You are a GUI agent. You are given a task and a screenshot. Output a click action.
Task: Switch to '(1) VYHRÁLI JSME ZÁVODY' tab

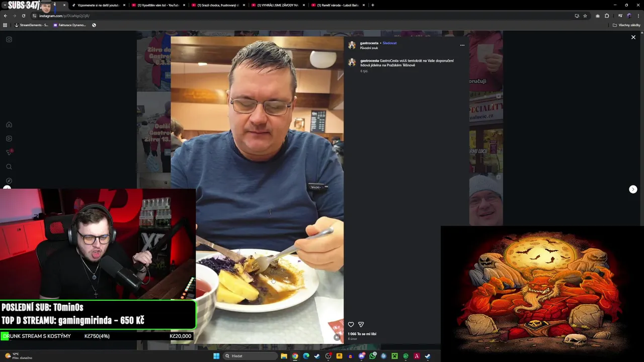[278, 5]
